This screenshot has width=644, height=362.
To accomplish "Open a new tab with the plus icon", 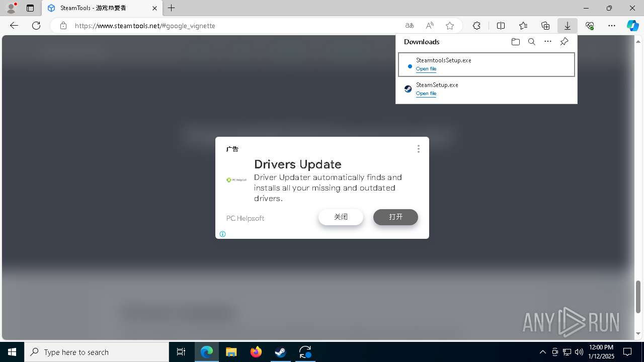I will 172,8.
